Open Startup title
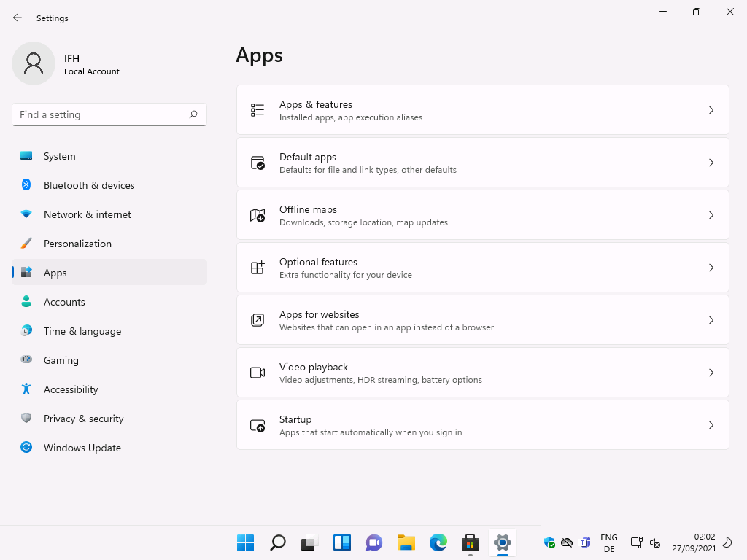The height and width of the screenshot is (560, 747). tap(295, 419)
